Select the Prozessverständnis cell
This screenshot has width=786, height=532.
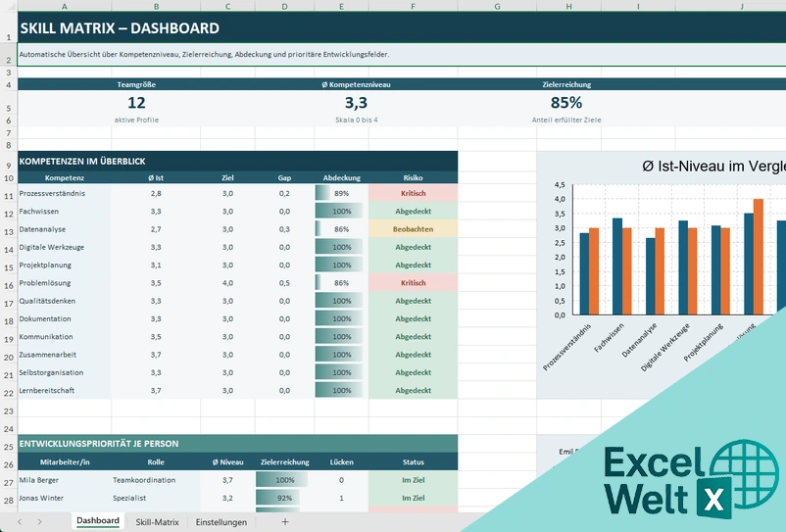[x=64, y=193]
